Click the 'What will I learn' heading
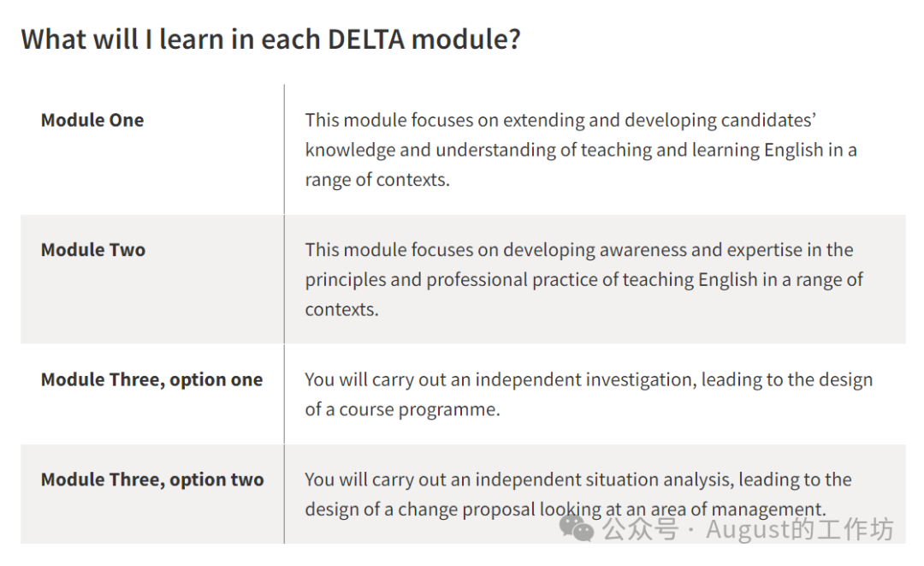The height and width of the screenshot is (566, 924). pos(270,39)
